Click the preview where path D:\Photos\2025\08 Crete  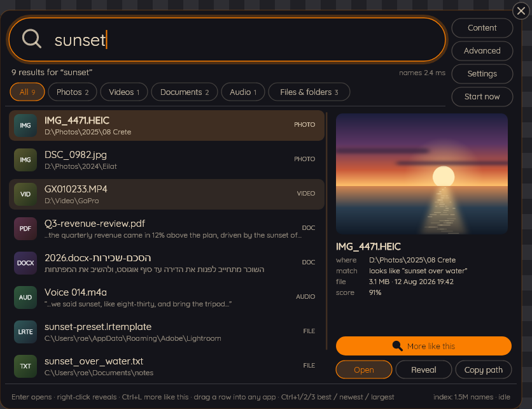(x=412, y=260)
